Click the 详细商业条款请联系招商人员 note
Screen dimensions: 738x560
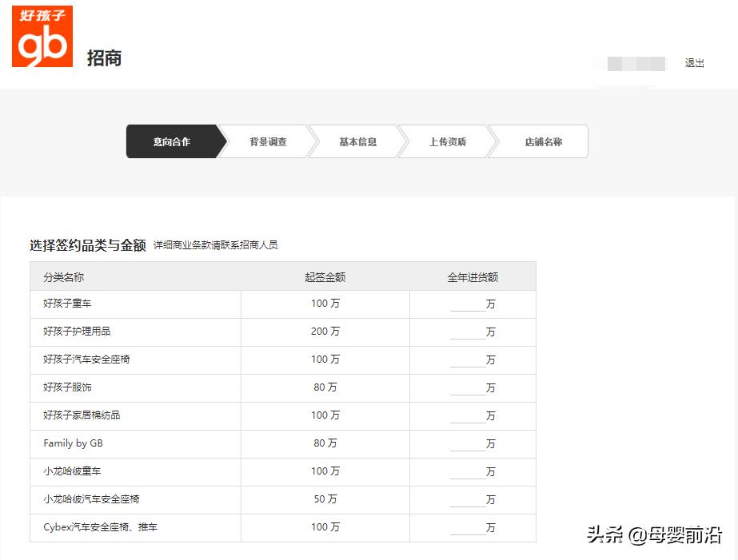(216, 245)
